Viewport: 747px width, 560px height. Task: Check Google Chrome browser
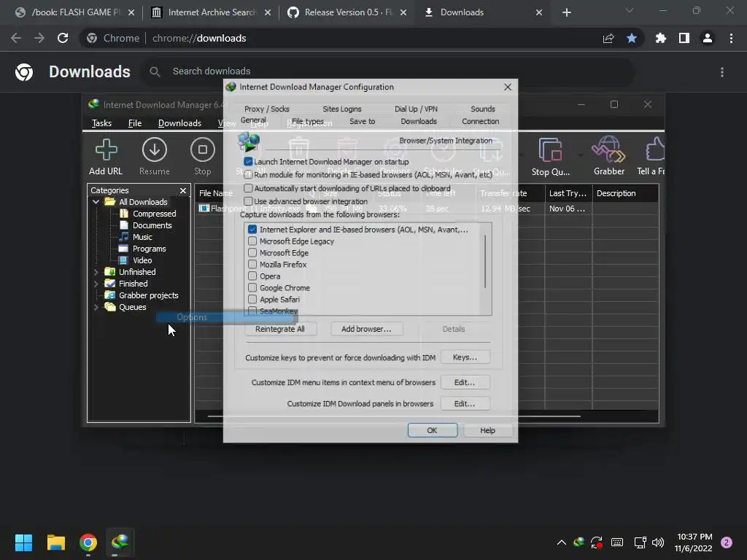[x=252, y=287]
